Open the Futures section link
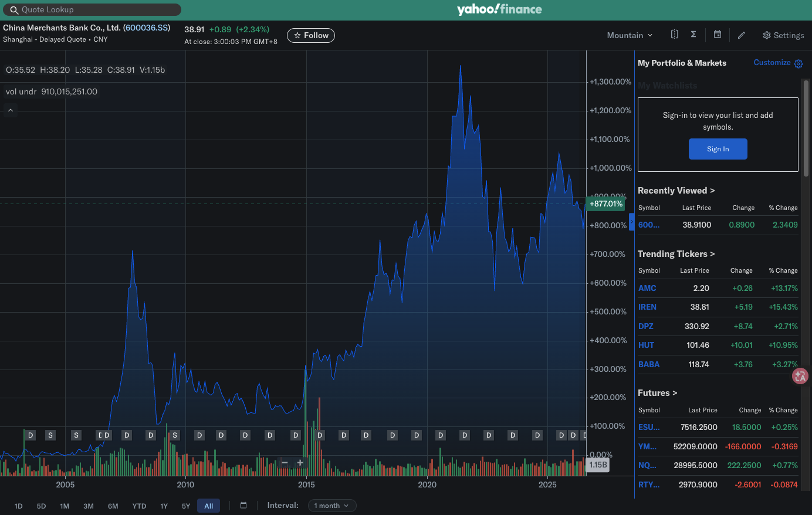 tap(657, 393)
